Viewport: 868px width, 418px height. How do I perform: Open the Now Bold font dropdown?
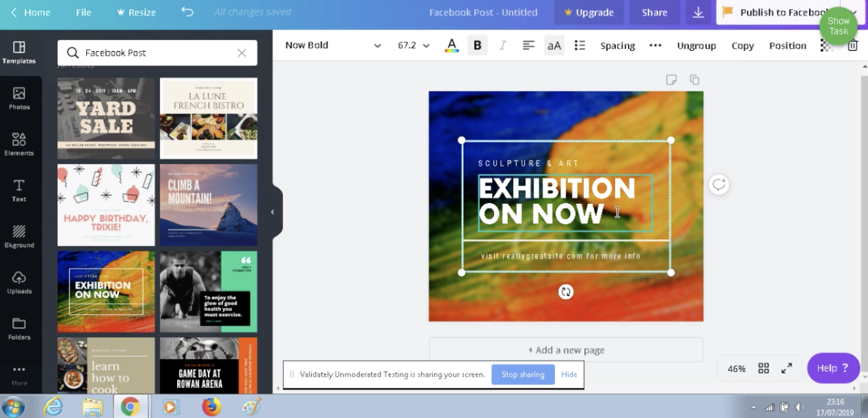[333, 46]
